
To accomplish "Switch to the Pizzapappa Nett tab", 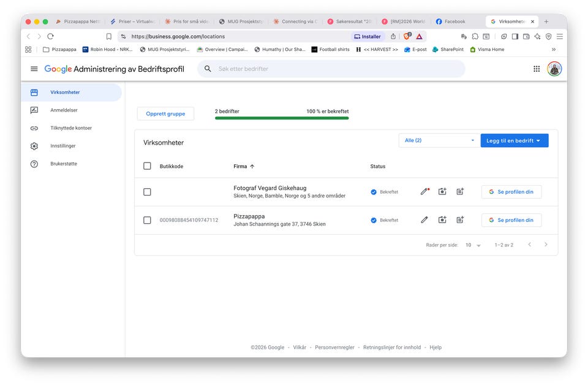I will (78, 21).
